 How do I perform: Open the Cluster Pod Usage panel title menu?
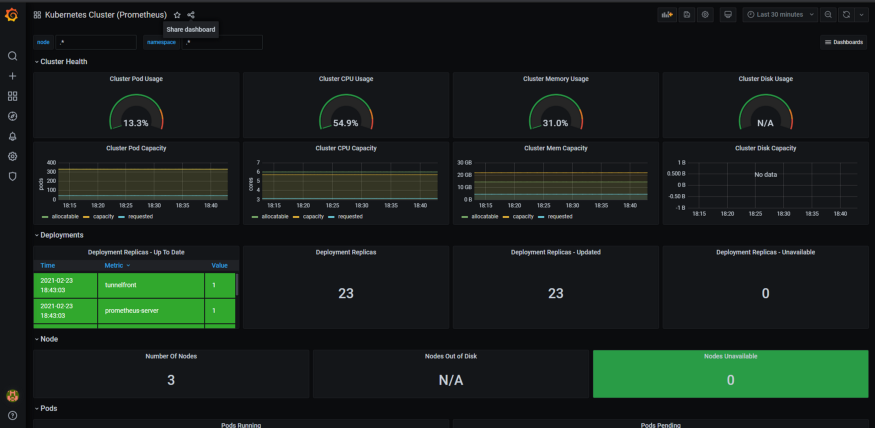136,79
